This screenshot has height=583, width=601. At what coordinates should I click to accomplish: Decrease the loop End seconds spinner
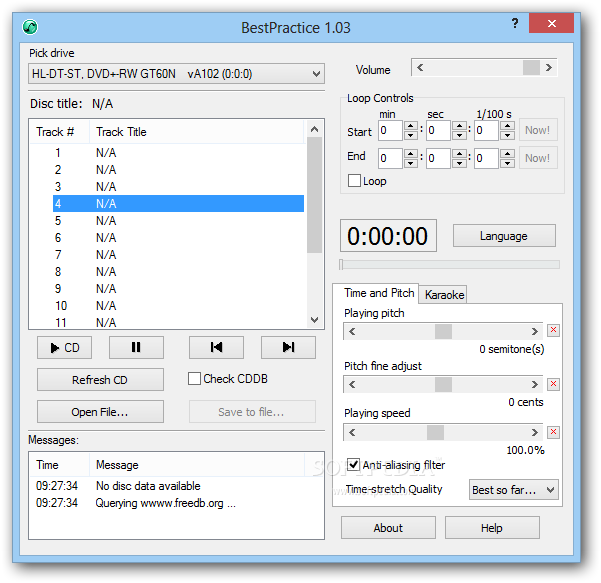click(459, 163)
